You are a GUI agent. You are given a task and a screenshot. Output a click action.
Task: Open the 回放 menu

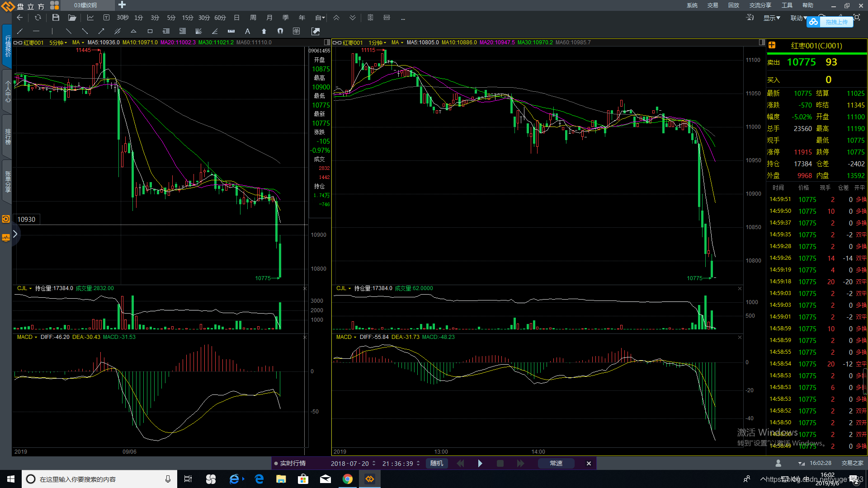point(734,5)
